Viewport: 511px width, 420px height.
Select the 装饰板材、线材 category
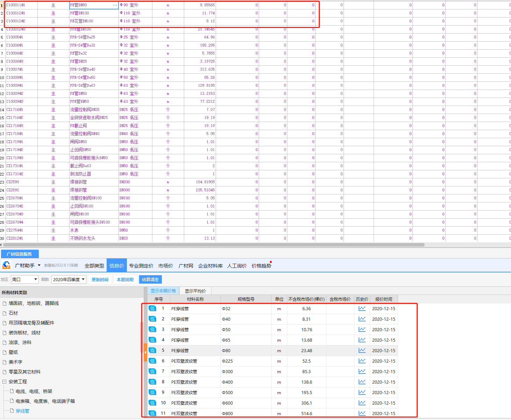click(x=24, y=333)
